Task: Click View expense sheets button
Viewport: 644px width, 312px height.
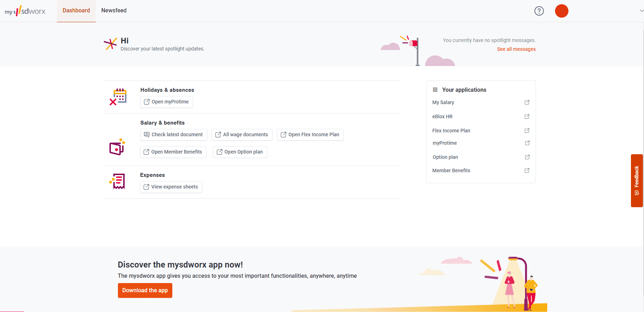Action: click(171, 187)
